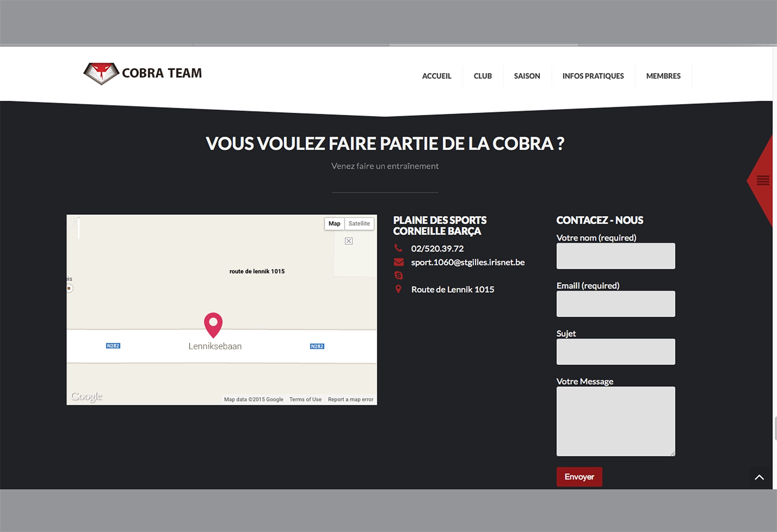
Task: Click the phone icon beside 02/520.39.72
Action: click(398, 248)
